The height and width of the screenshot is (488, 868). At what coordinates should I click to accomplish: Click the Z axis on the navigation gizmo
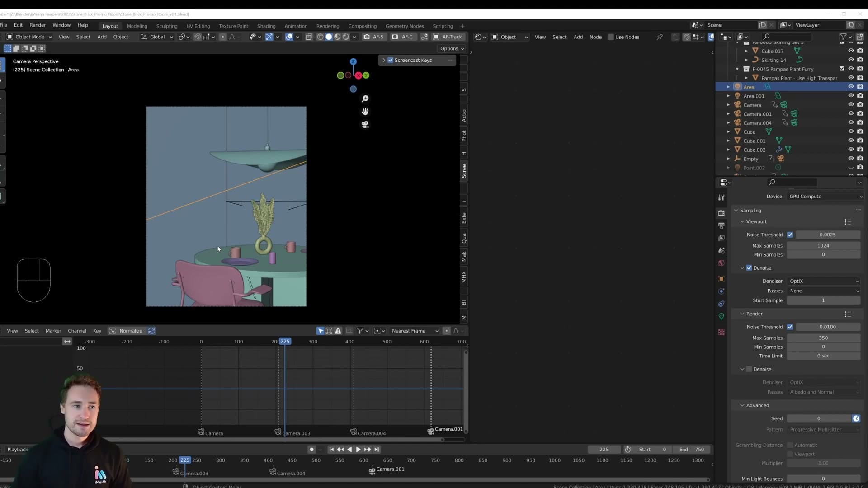click(x=353, y=61)
